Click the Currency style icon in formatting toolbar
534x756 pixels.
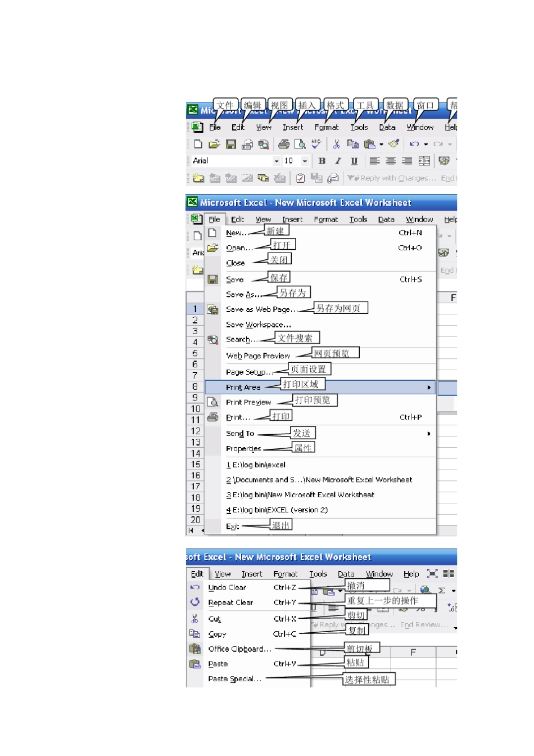point(444,161)
